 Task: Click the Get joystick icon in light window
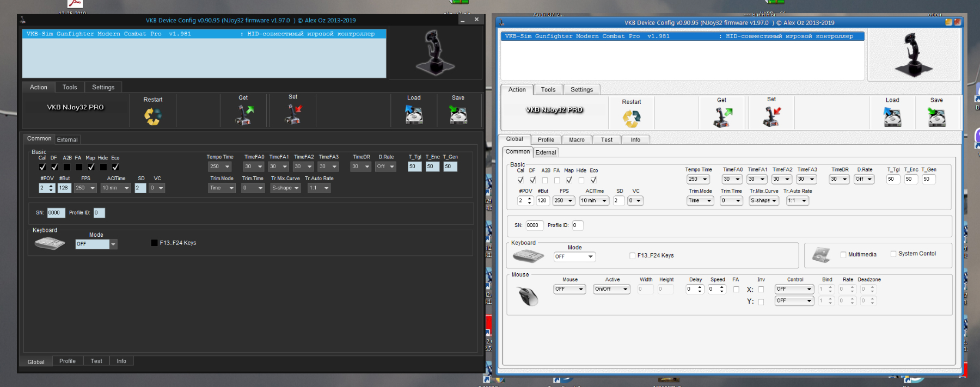tap(722, 117)
